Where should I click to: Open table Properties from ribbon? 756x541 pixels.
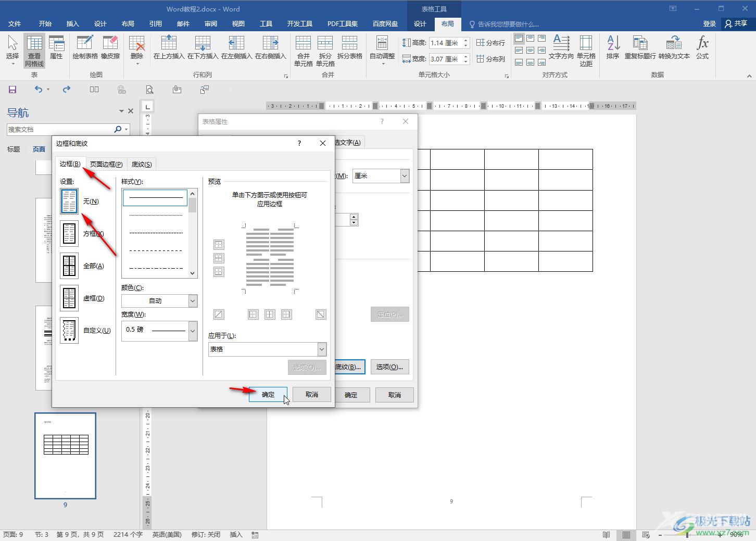(56, 48)
